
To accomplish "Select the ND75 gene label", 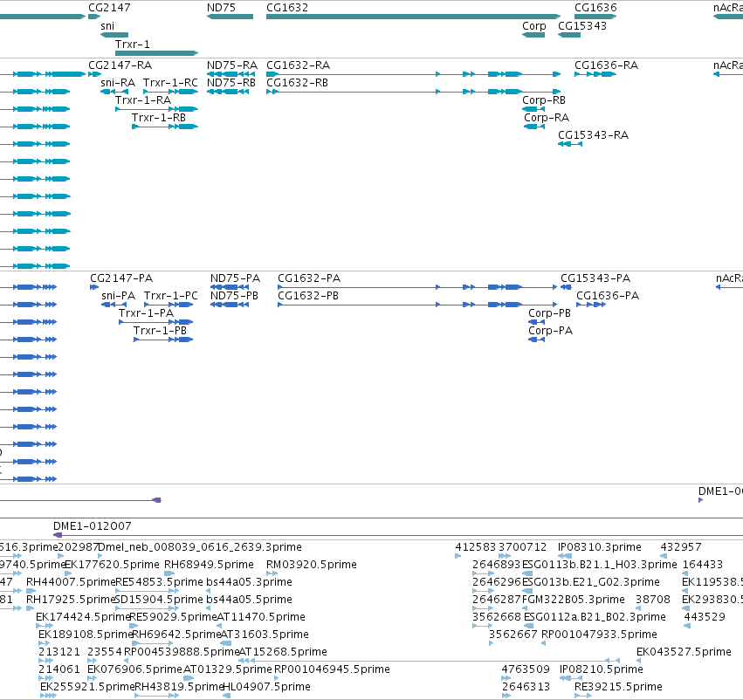I will (221, 8).
